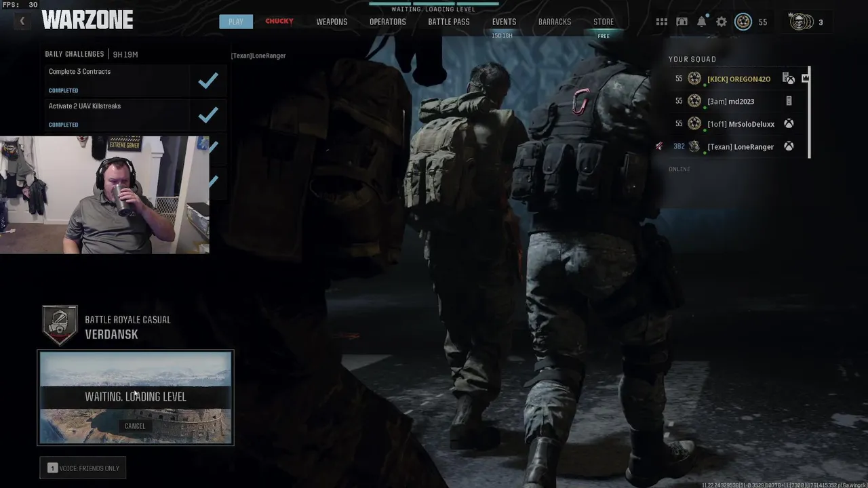This screenshot has width=868, height=488.
Task: Click OREGON420's rank emblem
Action: 694,79
